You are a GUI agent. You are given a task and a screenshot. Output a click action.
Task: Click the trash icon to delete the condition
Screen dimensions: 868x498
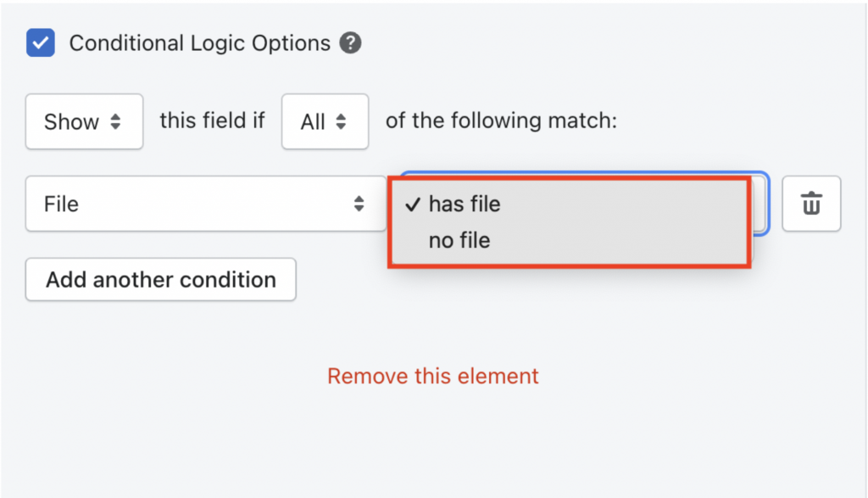pos(811,204)
